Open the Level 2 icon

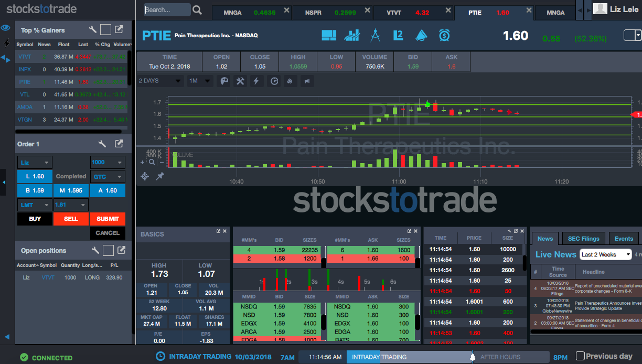pyautogui.click(x=398, y=35)
